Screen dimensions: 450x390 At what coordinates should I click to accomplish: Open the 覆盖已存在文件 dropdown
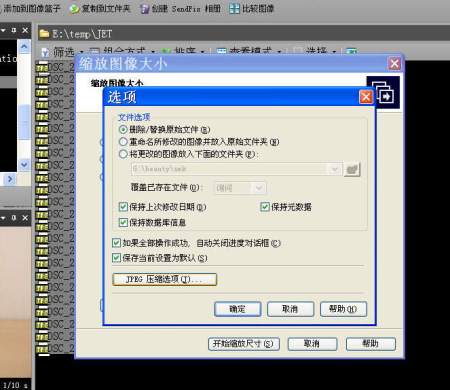[x=240, y=188]
